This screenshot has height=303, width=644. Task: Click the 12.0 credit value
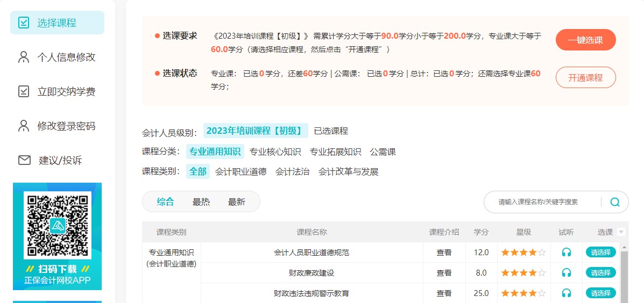pos(482,252)
